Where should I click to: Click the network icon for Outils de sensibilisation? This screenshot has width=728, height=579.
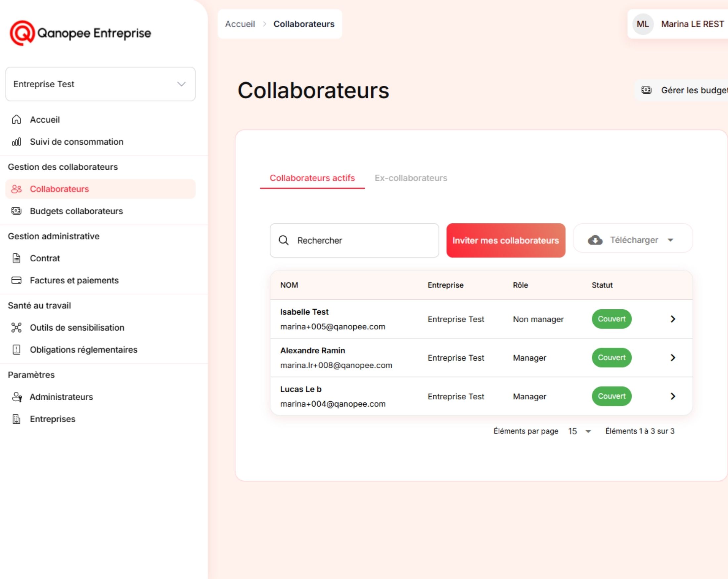[x=16, y=328]
